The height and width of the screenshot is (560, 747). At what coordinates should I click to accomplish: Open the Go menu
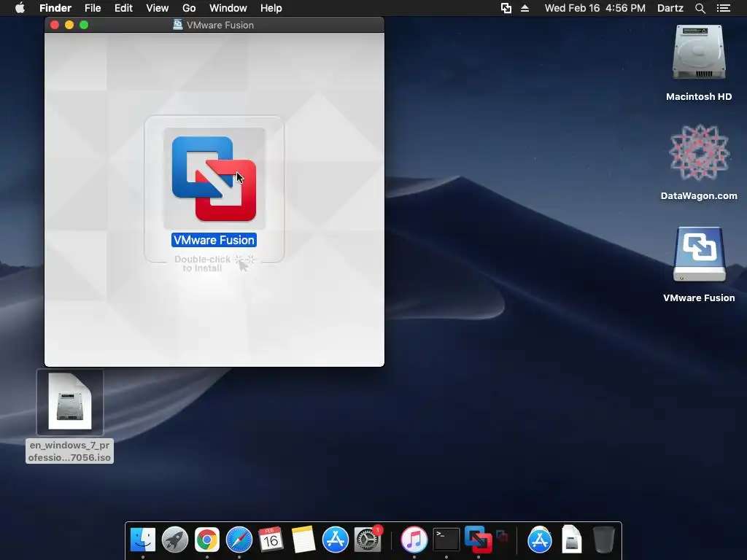(189, 8)
